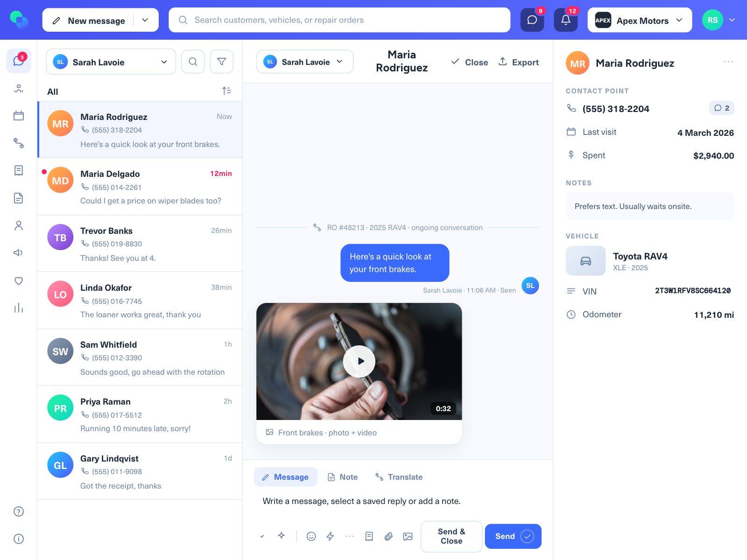
Task: Click the Send & Close button
Action: 451,536
